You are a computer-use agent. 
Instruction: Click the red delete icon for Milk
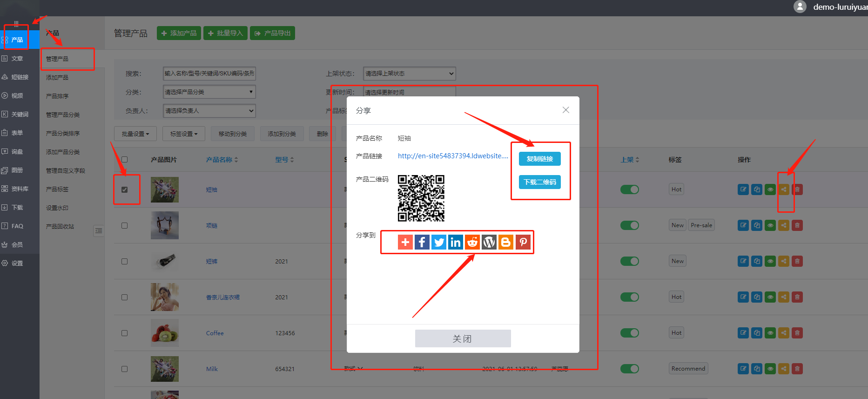(797, 369)
